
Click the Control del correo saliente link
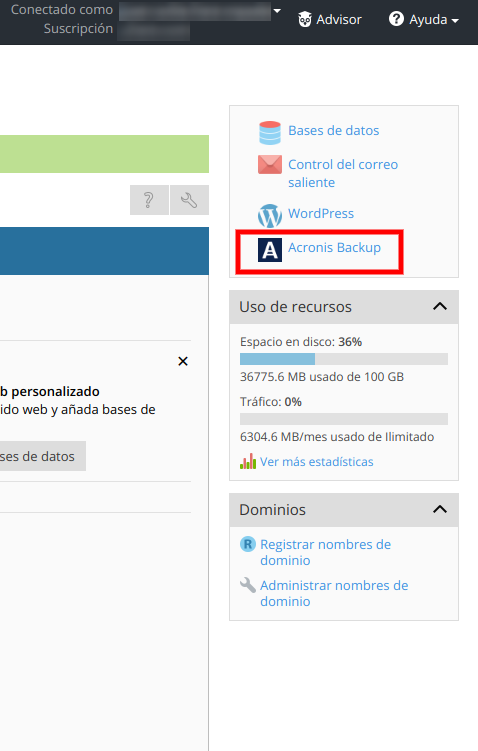tap(343, 173)
